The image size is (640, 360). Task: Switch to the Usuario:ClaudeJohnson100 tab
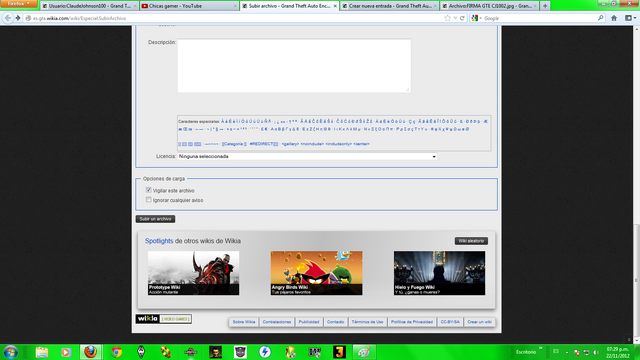click(89, 6)
